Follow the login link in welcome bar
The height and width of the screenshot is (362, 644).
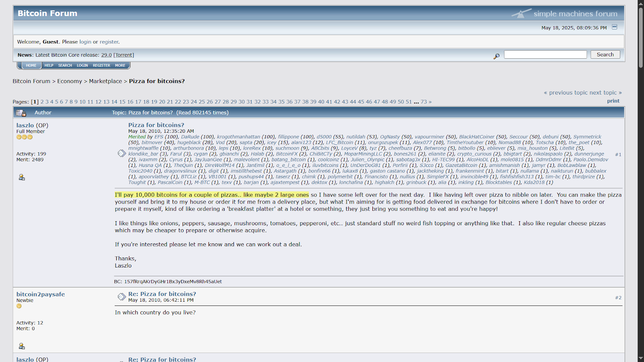pyautogui.click(x=85, y=42)
